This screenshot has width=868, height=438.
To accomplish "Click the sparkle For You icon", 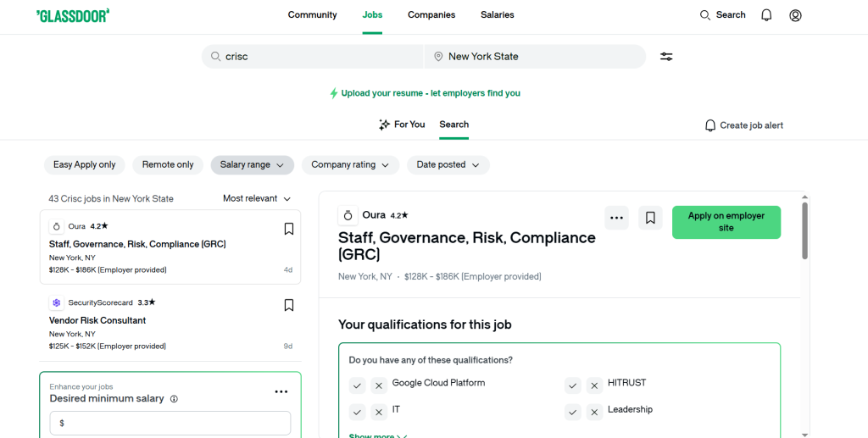I will click(384, 125).
